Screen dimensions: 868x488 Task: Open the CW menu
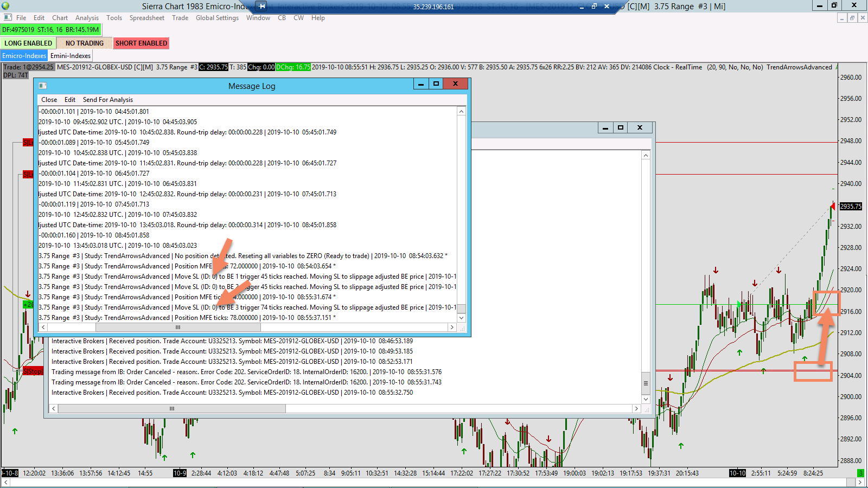coord(298,18)
